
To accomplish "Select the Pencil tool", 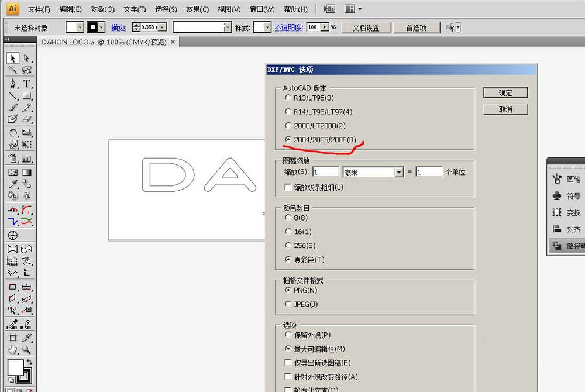I will pyautogui.click(x=26, y=108).
